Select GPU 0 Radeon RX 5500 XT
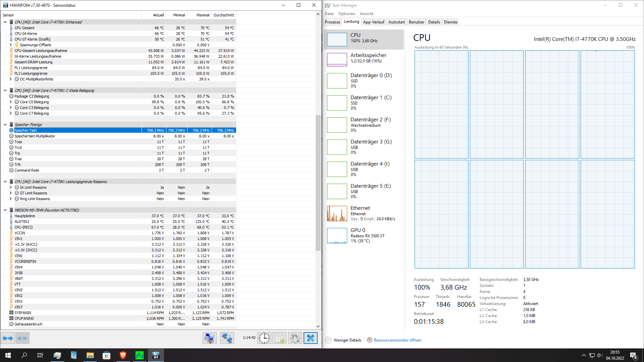Image resolution: width=644 pixels, height=362 pixels. click(364, 235)
